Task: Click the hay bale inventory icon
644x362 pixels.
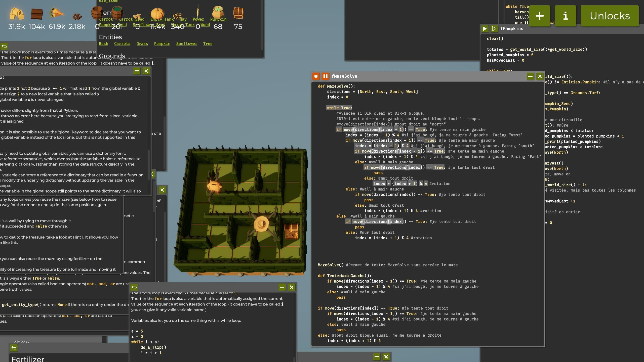Action: (17, 13)
